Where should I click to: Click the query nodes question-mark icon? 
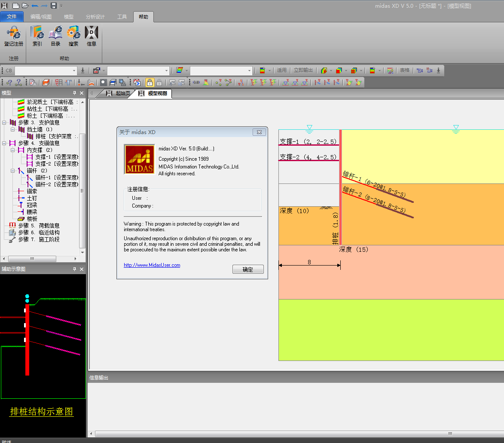tap(18, 82)
